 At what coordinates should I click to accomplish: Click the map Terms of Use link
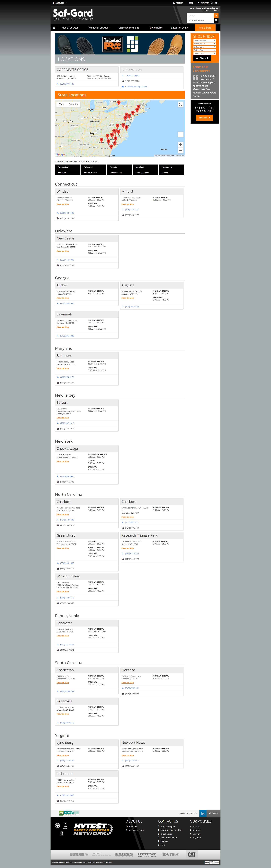point(180,156)
